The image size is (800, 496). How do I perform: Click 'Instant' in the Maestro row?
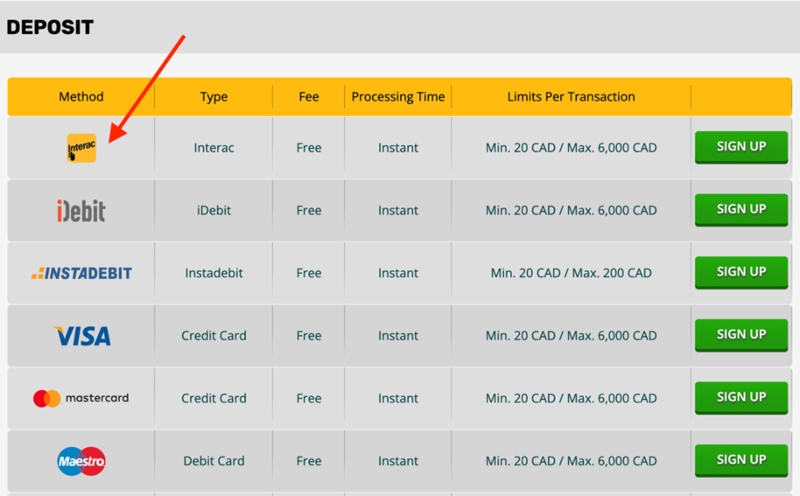coord(398,461)
